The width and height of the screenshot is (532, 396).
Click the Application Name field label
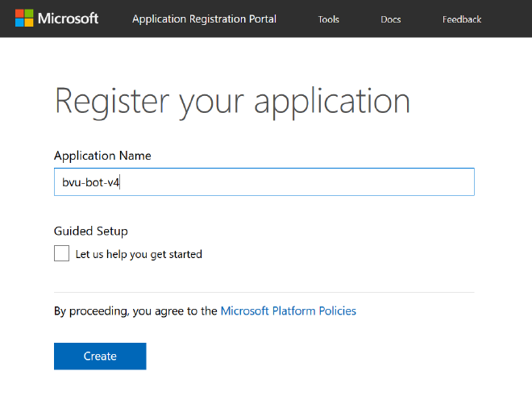pos(102,156)
